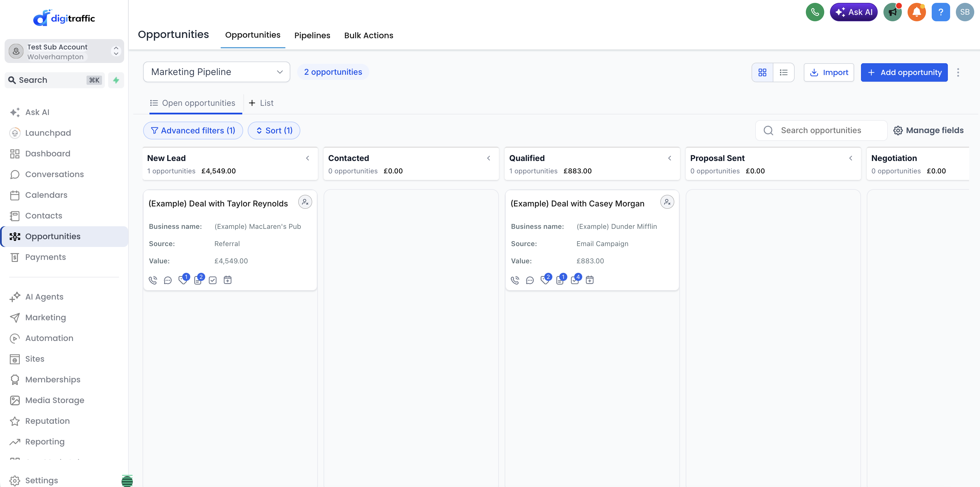The image size is (980, 487).
Task: Select the Opportunities top tab
Action: (x=253, y=35)
